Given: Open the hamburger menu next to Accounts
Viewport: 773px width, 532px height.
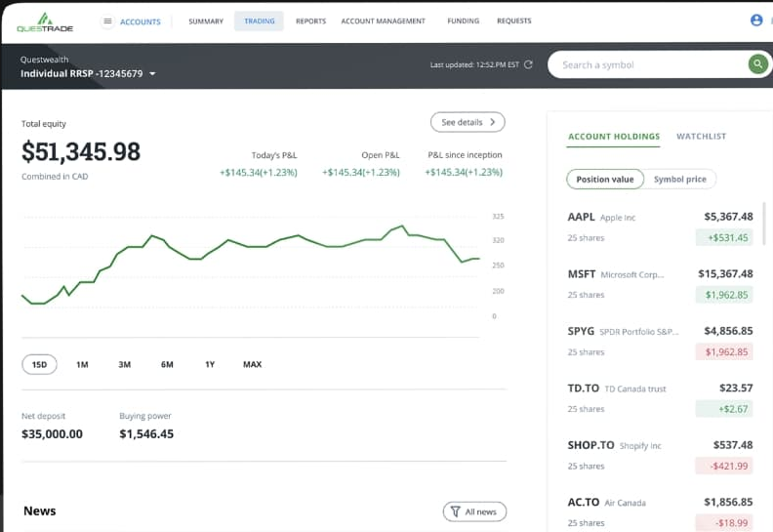Looking at the screenshot, I should [x=107, y=21].
